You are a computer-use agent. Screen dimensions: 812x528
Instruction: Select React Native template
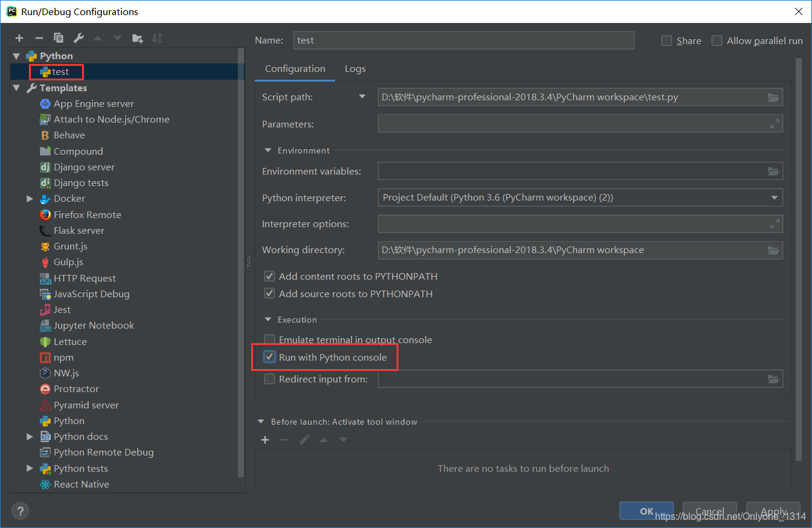(x=74, y=485)
